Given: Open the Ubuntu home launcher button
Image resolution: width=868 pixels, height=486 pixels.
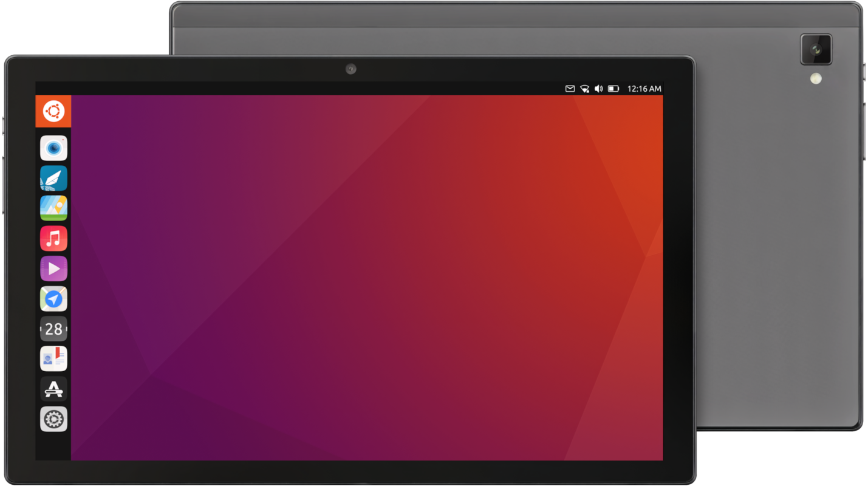Looking at the screenshot, I should 53,111.
